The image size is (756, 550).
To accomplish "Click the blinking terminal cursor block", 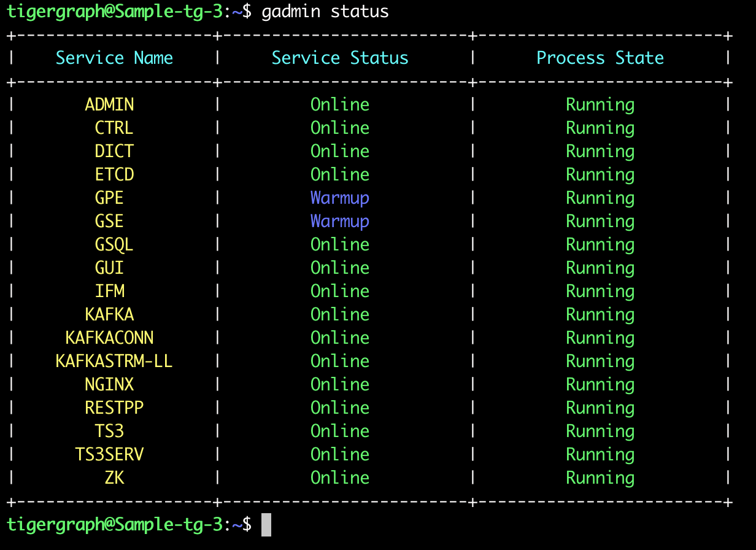I will pyautogui.click(x=266, y=525).
